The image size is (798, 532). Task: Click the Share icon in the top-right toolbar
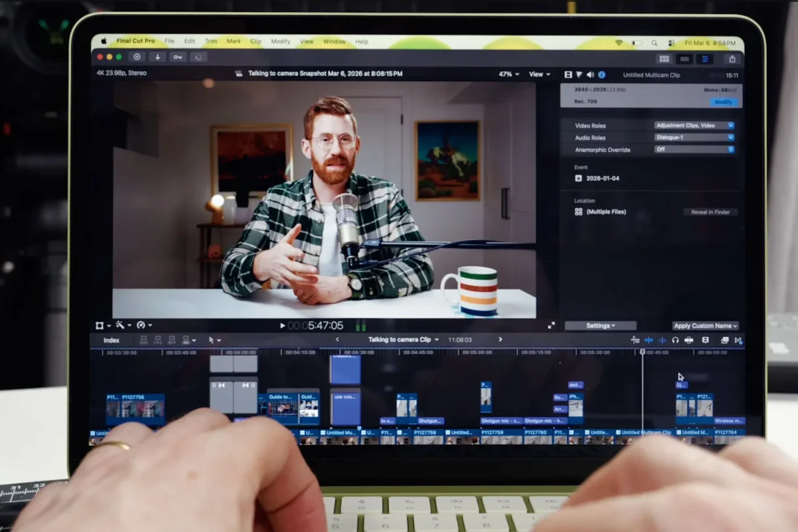(732, 59)
